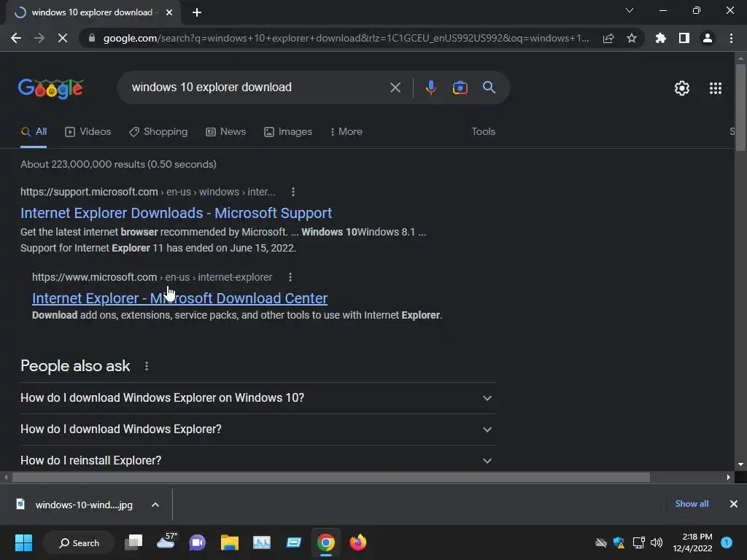The image size is (747, 560).
Task: Switch to the Videos results tab
Action: pos(88,132)
